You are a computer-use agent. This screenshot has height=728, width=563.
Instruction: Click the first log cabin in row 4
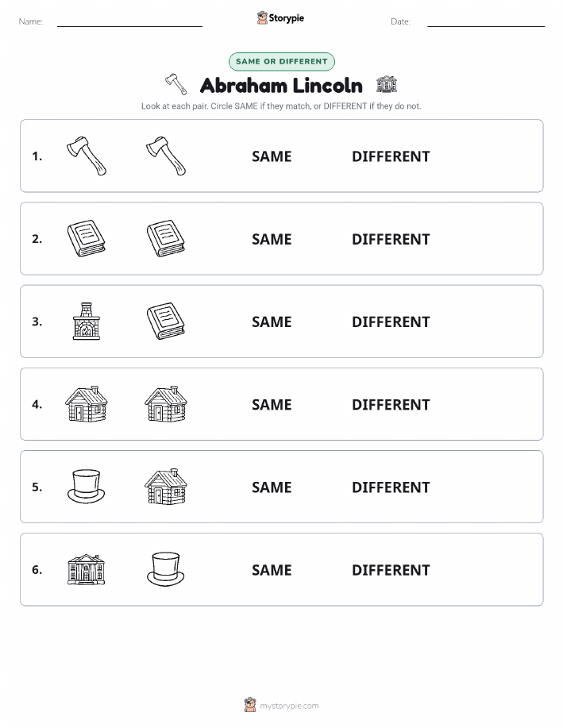pyautogui.click(x=87, y=404)
